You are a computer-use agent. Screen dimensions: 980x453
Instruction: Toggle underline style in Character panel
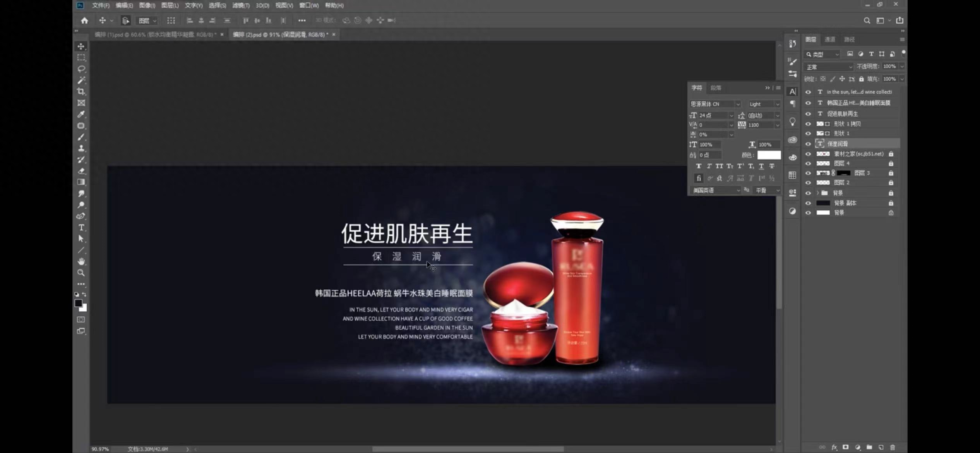pos(761,166)
